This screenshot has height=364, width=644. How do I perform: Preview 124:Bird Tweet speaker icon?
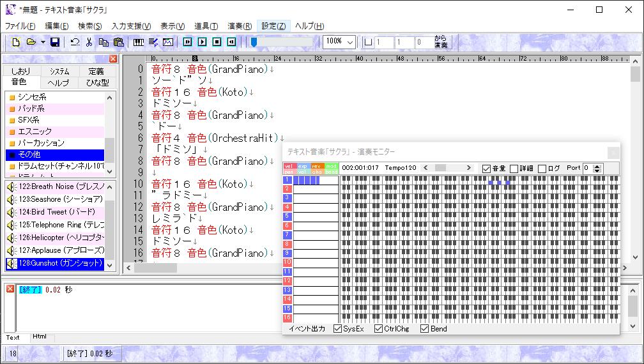(11, 212)
